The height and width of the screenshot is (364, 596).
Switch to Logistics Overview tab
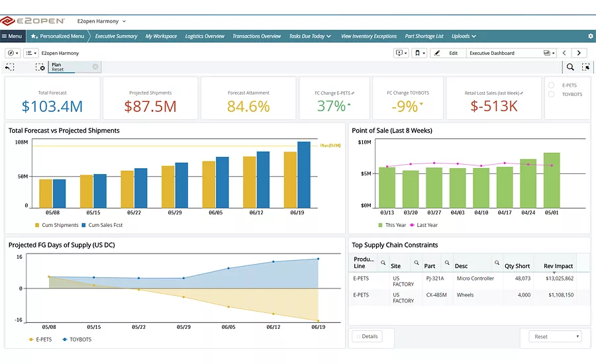(205, 36)
